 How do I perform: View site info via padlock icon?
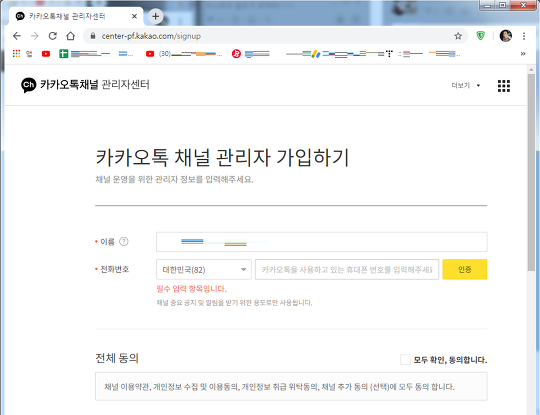(93, 36)
